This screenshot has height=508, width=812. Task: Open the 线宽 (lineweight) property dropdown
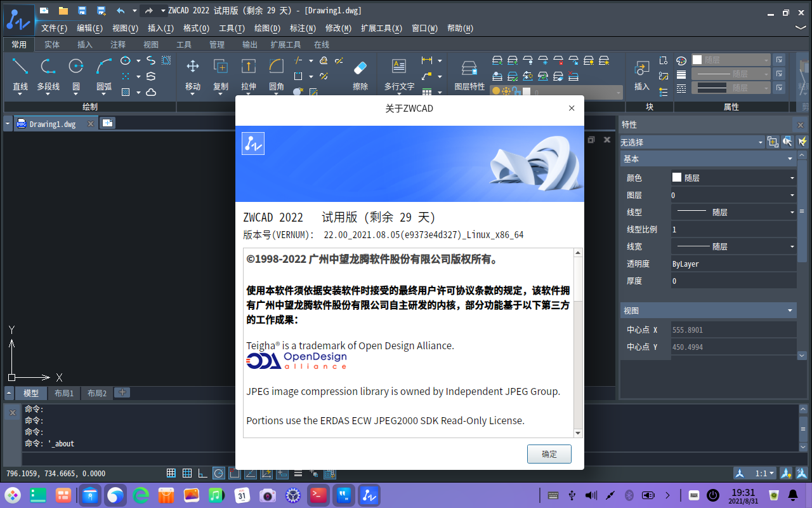[733, 247]
